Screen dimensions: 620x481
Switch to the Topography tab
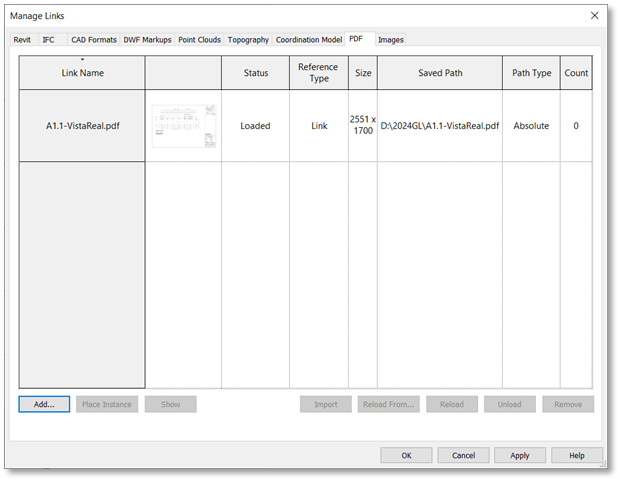click(x=248, y=40)
